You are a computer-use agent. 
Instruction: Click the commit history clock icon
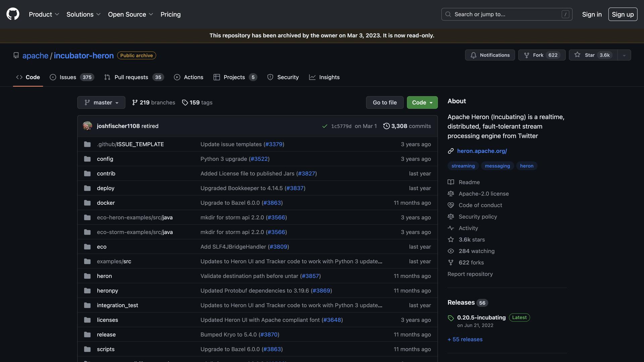point(386,126)
